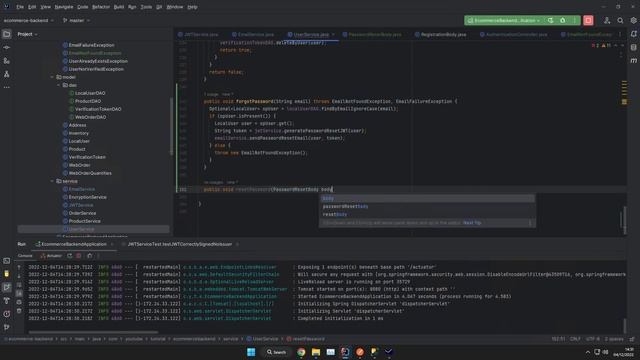Image resolution: width=640 pixels, height=360 pixels.
Task: Open the Commit tool window
Action: [x=7, y=48]
